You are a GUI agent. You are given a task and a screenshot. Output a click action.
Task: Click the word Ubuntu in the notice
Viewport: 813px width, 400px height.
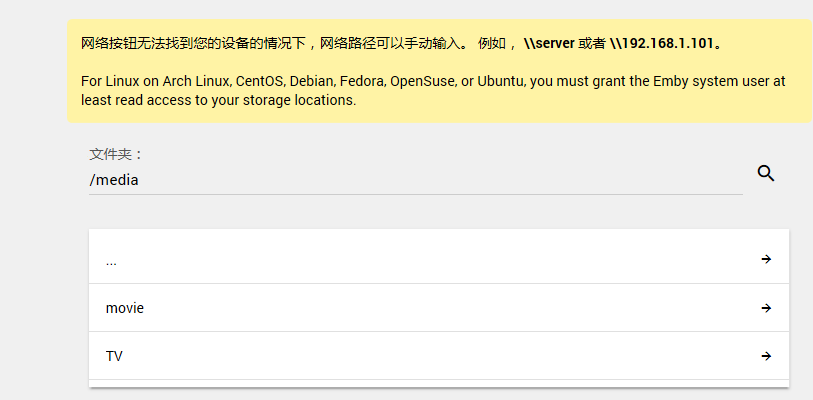pyautogui.click(x=501, y=81)
